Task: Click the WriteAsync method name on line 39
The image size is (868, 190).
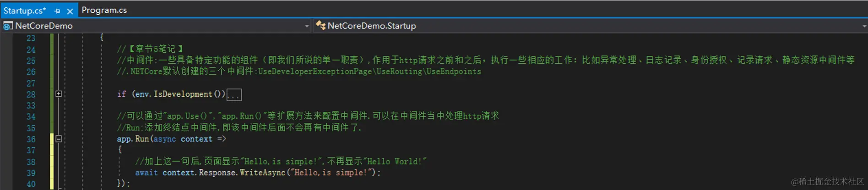Action: coord(262,173)
